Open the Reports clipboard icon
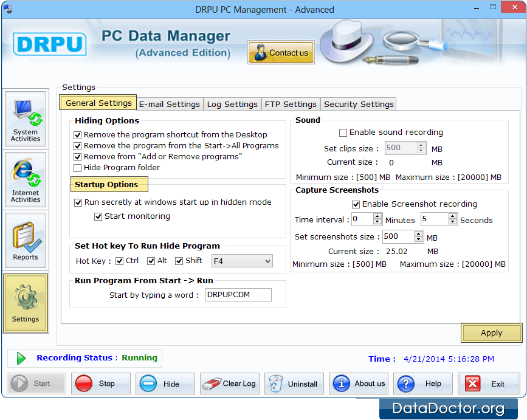 [x=27, y=237]
